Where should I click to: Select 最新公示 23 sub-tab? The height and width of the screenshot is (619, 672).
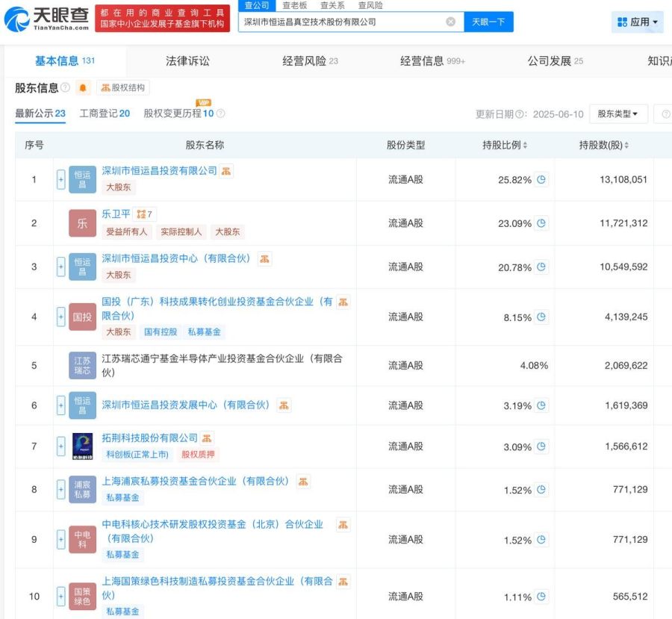point(40,113)
